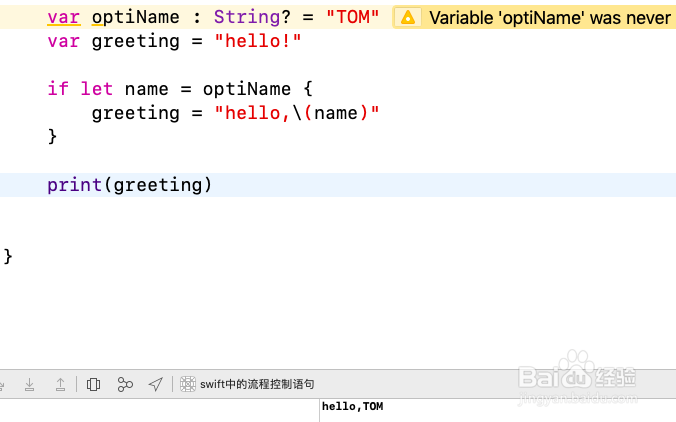The image size is (676, 422).
Task: Open the debug memory graph icon
Action: coord(125,384)
